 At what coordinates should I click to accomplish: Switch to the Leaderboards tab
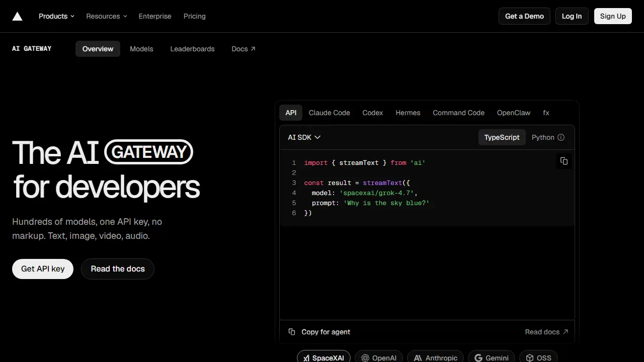coord(192,49)
